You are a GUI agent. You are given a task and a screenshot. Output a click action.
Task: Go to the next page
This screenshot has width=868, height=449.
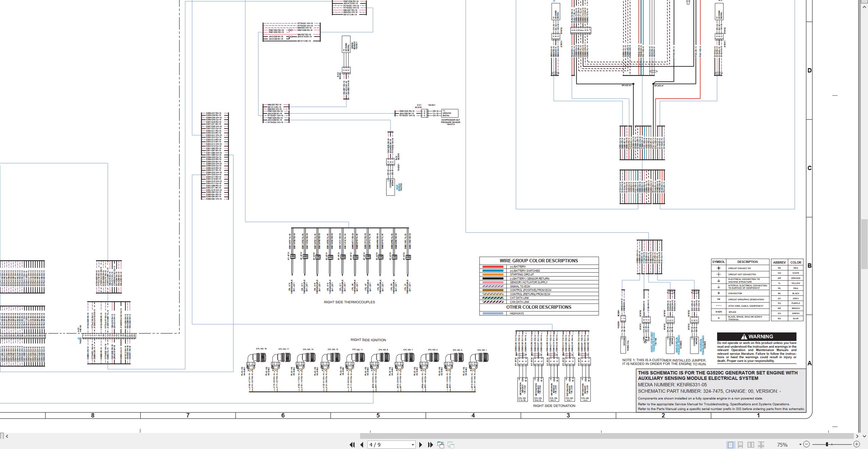tap(420, 445)
